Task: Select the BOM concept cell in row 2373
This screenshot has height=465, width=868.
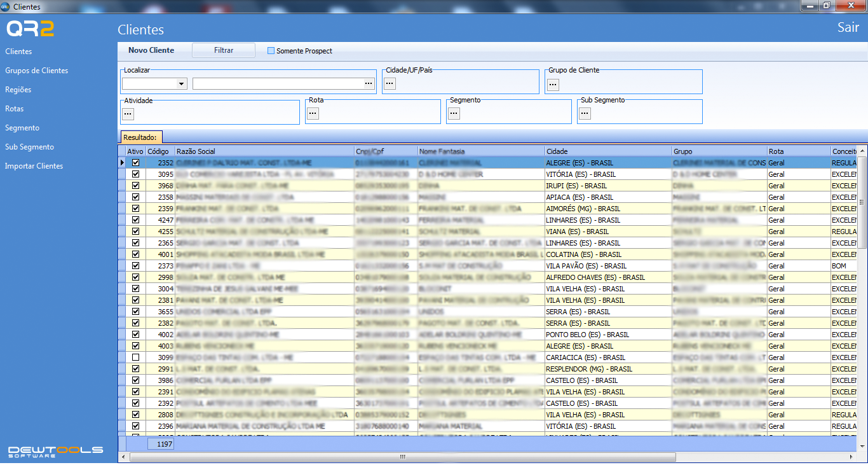Action: [844, 266]
